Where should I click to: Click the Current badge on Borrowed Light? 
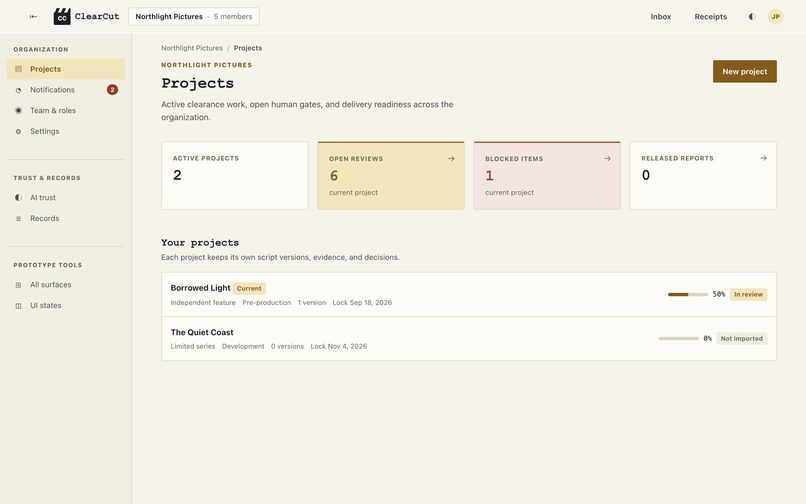pyautogui.click(x=249, y=289)
